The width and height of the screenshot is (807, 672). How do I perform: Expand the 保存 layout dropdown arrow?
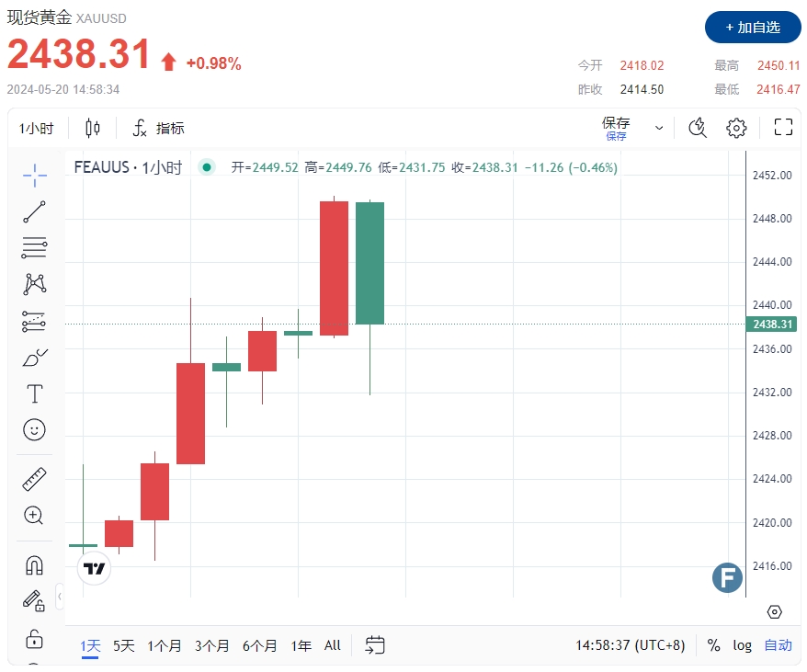coord(659,128)
